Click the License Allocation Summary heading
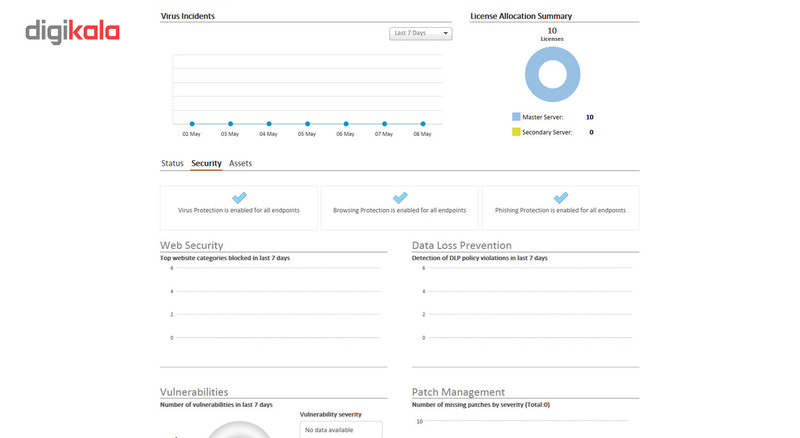800x438 pixels. click(x=521, y=16)
